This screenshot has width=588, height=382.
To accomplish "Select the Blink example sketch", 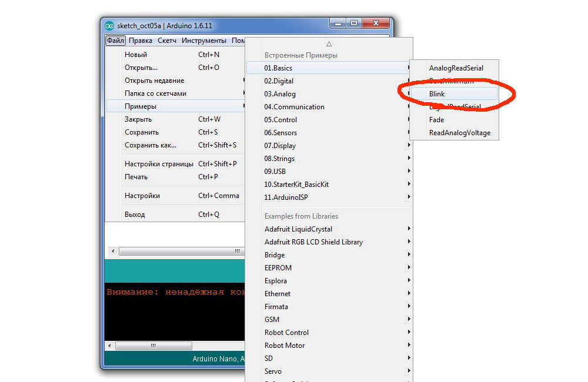I will [x=437, y=94].
